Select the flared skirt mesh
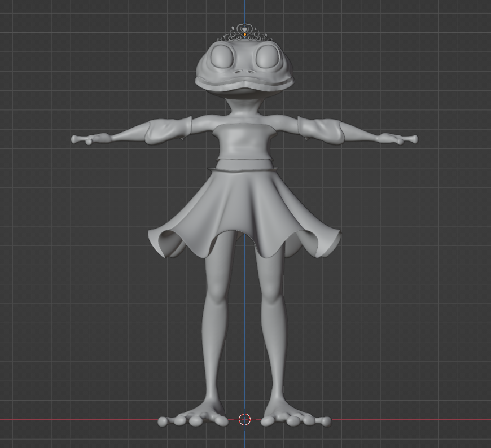 (244, 213)
